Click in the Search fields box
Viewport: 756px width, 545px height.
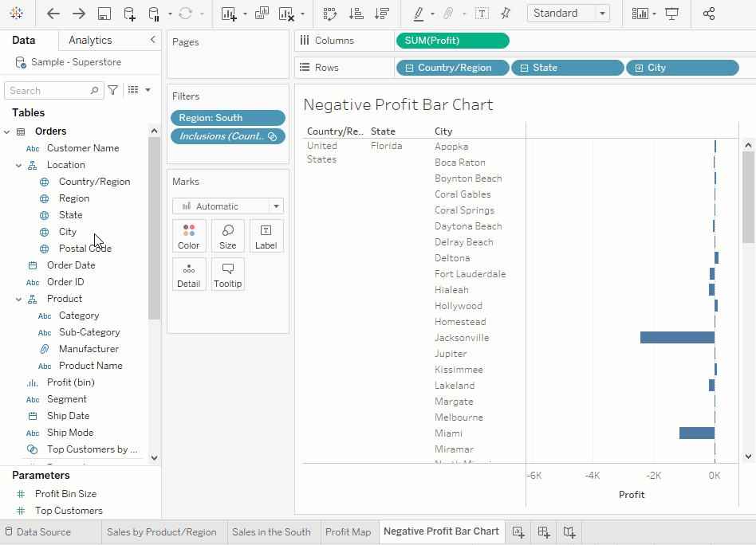pyautogui.click(x=49, y=91)
